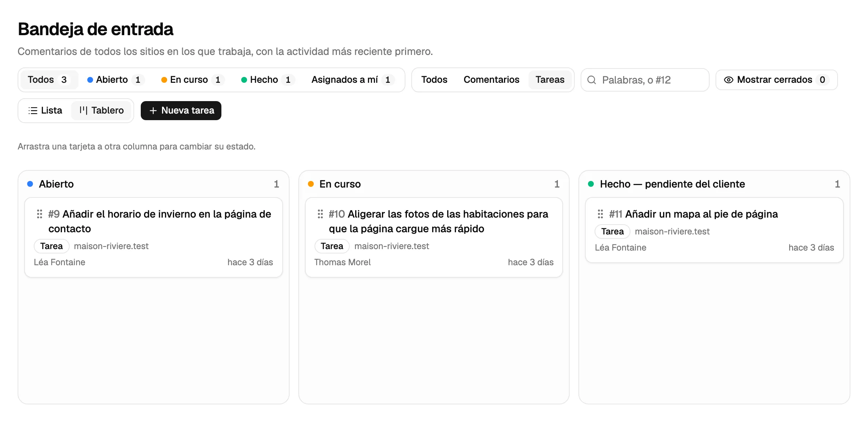This screenshot has width=868, height=422.
Task: Focus the Palabras, o #12 search field
Action: point(645,80)
